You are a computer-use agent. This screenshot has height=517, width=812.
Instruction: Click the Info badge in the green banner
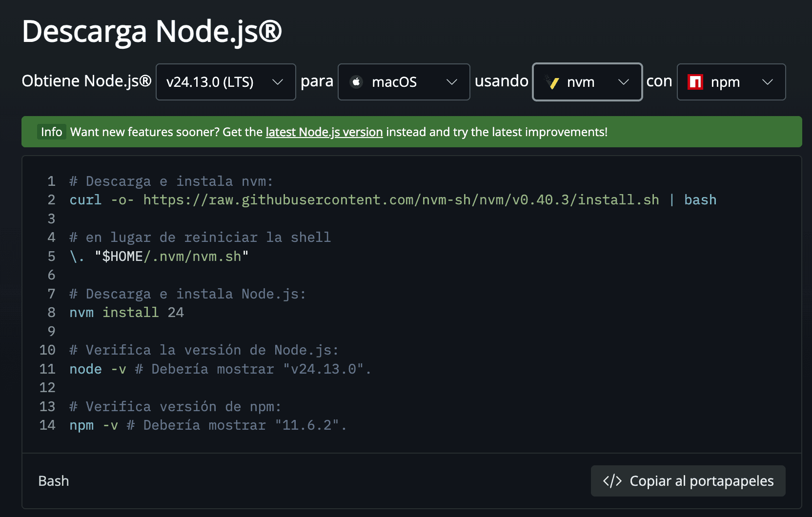coord(52,132)
